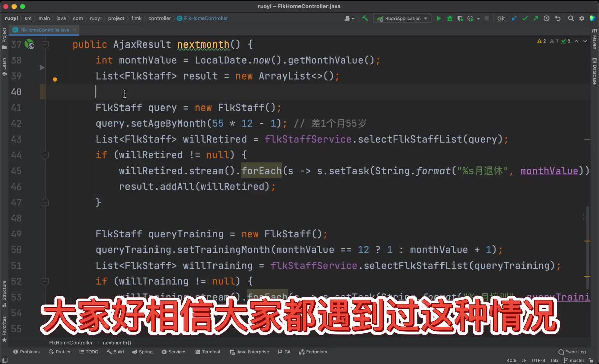Screen dimensions: 599x364
Task: Click the FlkHomeController class breadcrumb in navigation bar
Action: (x=202, y=18)
